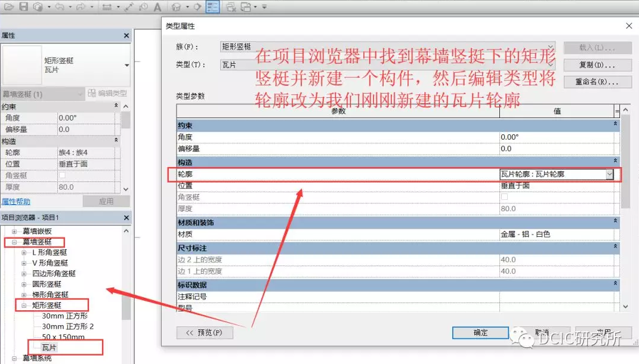
Task: Click the Synchronize with Central icon
Action: 38,7
